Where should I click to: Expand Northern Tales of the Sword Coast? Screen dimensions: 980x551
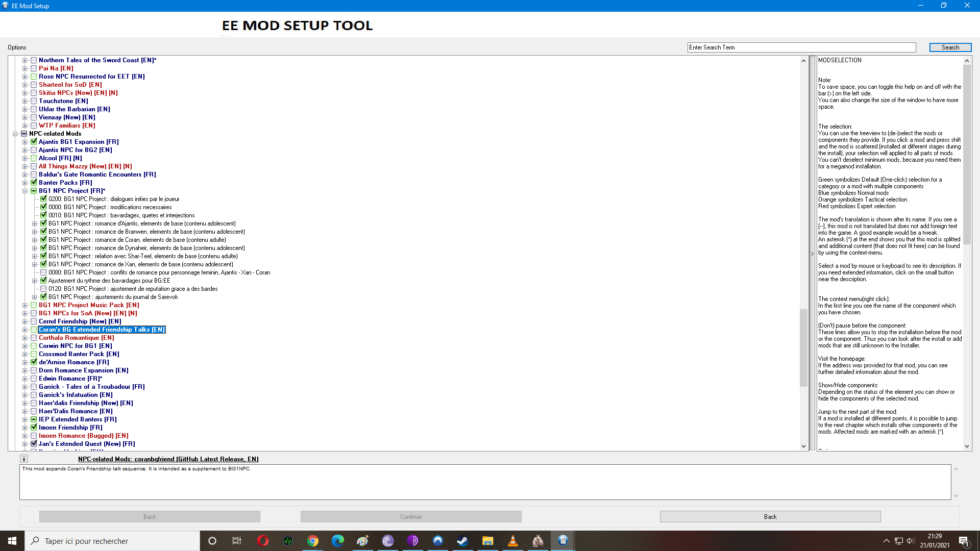click(x=24, y=60)
